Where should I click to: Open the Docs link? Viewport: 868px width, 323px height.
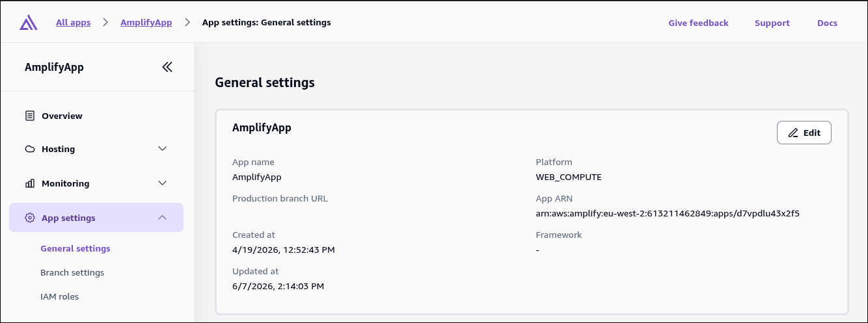(x=827, y=23)
